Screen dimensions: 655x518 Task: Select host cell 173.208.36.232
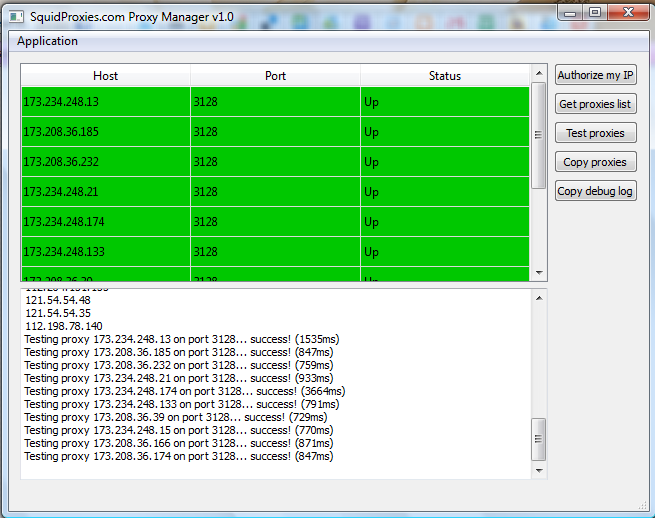tap(106, 162)
